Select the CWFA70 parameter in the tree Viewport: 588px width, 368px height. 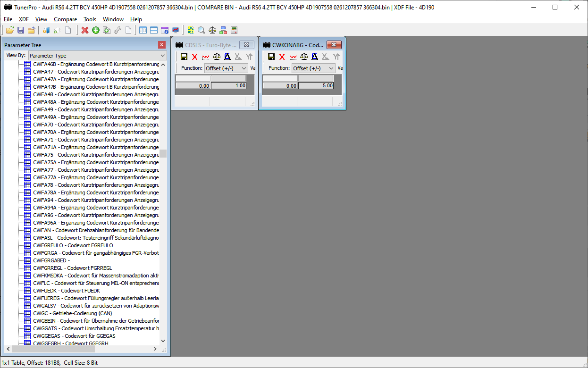[96, 125]
